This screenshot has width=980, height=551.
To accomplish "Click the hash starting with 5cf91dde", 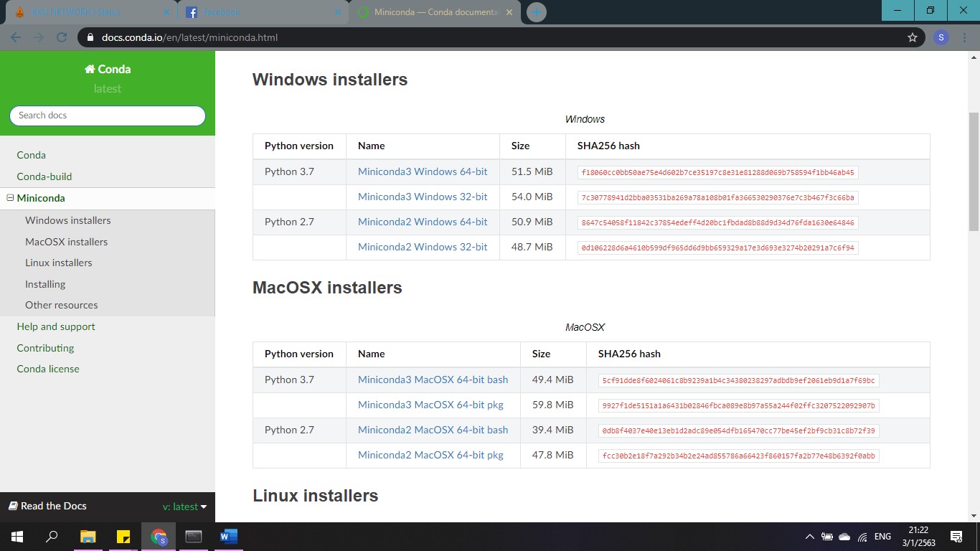I will 739,380.
